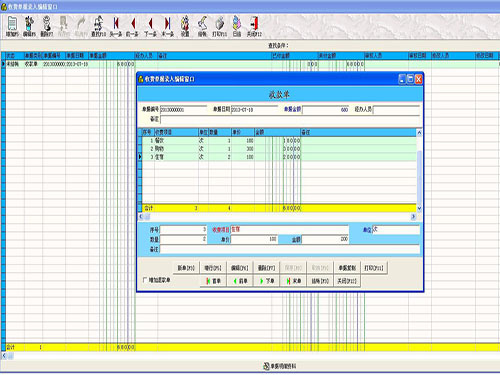Maximize the 收费单据录入编辑窗口 dialog
This screenshot has height=375, width=500.
point(410,79)
